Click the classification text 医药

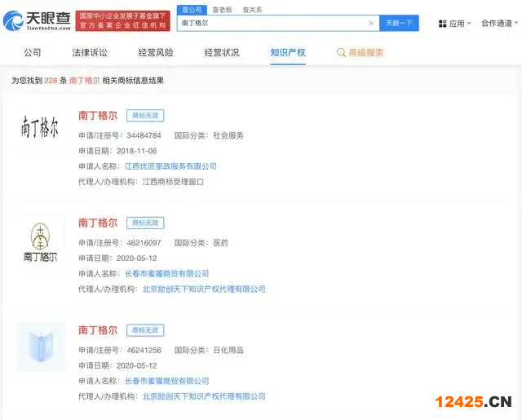tap(221, 243)
